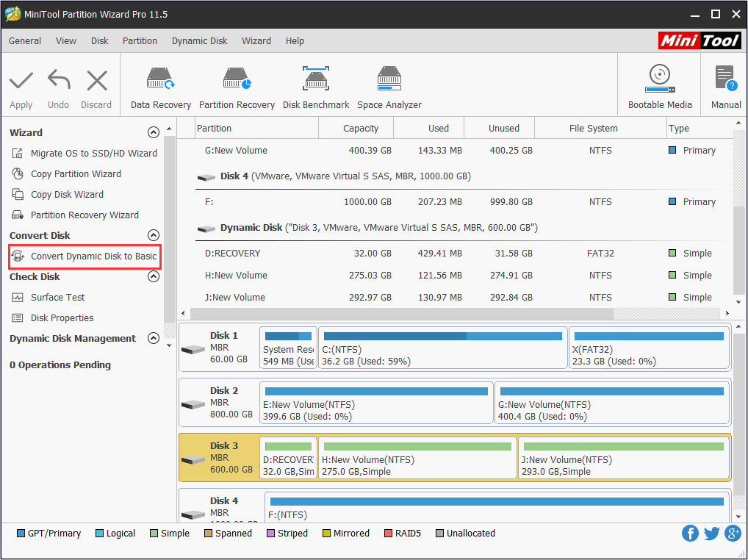Open the Dynamic Disk menu

tap(199, 41)
